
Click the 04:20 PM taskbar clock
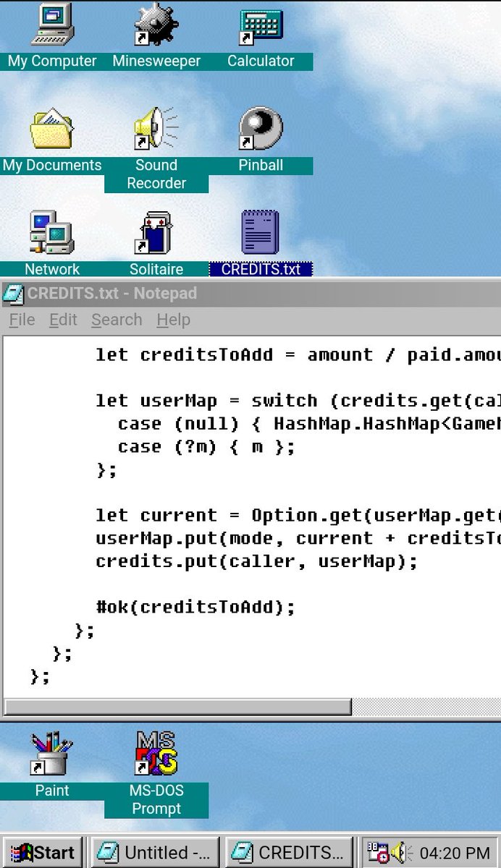(x=455, y=854)
